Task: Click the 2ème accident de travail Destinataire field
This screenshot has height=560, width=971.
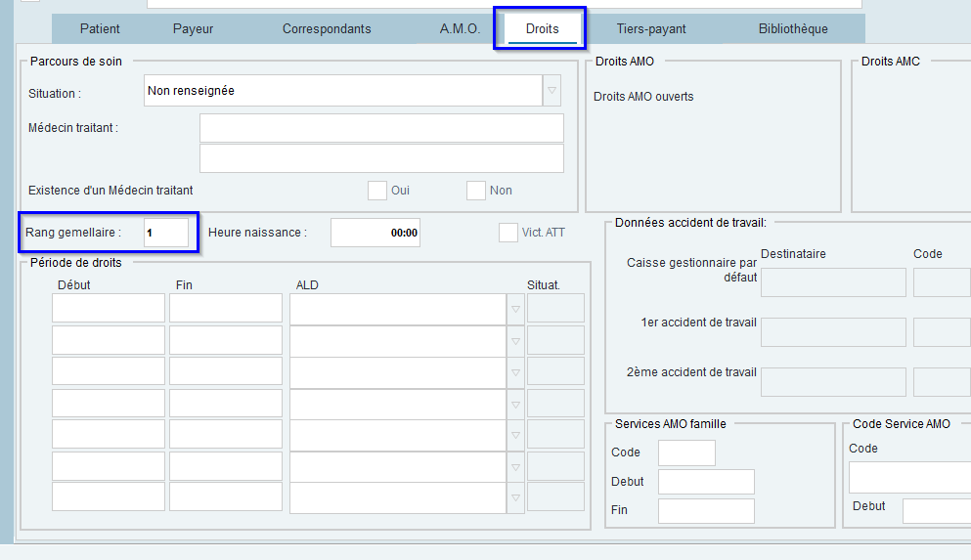Action: pos(833,382)
